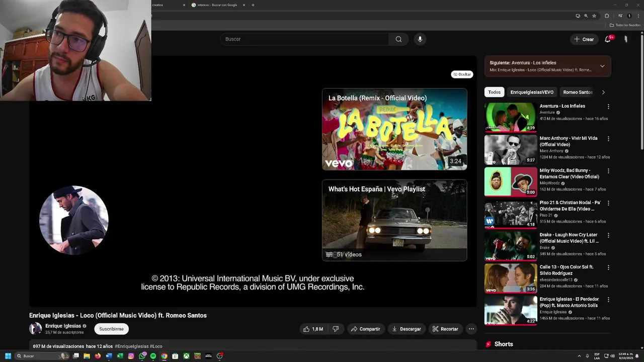Select the EnriqueIglesiasVEVO filter chip

(532, 92)
